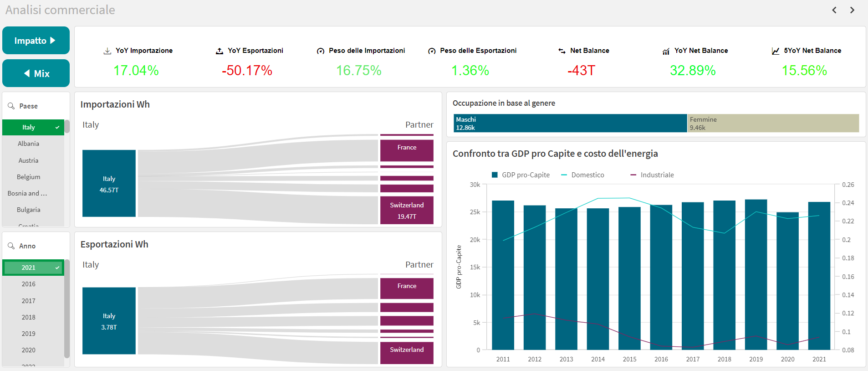Open the Impatto sheet
The image size is (868, 371).
36,41
